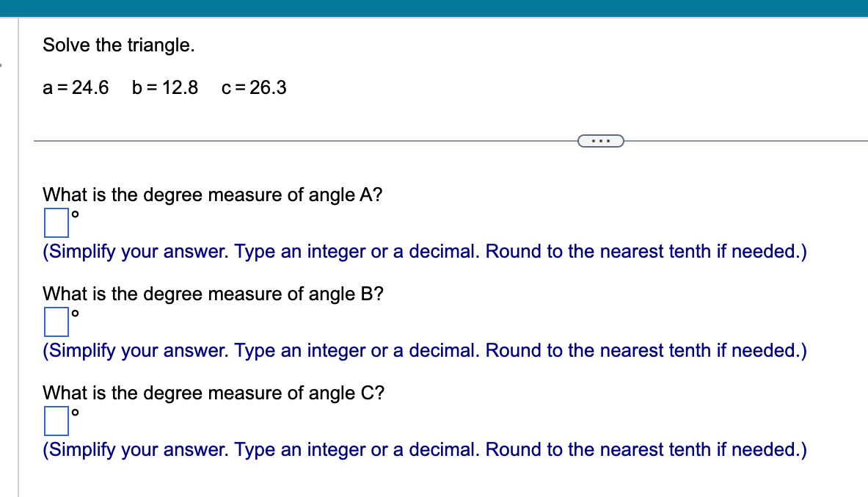This screenshot has height=497, width=868.
Task: Click the given value c = 26.3
Action: tap(253, 88)
